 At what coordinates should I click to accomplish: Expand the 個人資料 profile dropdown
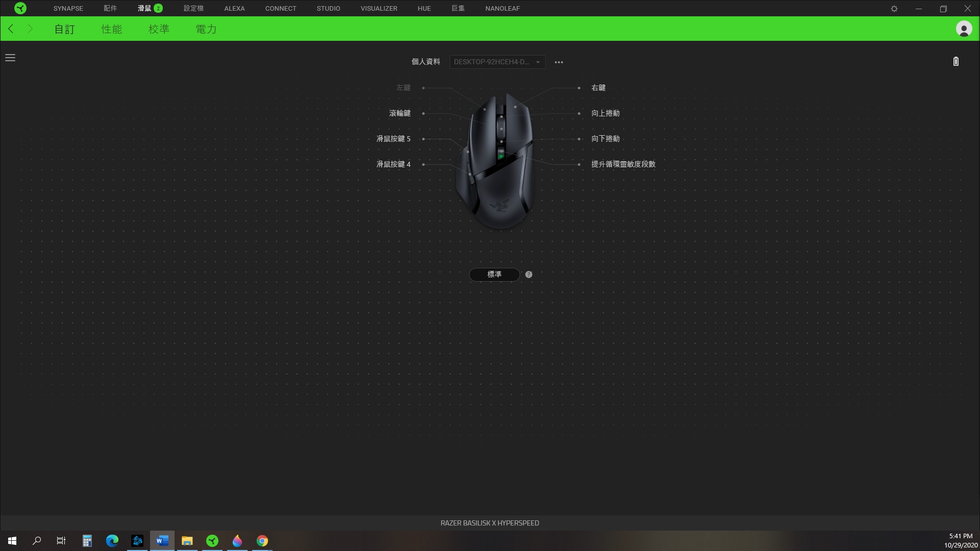pos(497,62)
